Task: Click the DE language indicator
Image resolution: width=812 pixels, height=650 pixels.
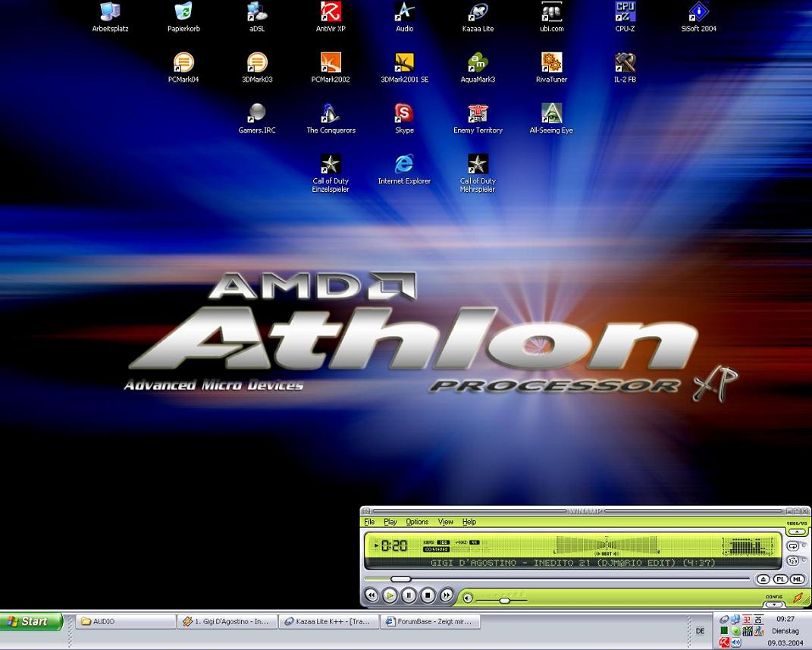Action: pos(700,631)
